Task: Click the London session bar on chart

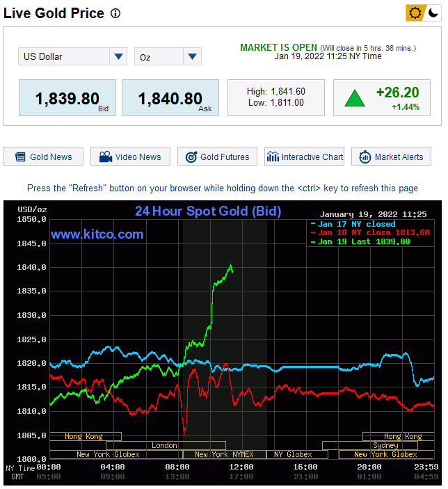Action: pyautogui.click(x=166, y=445)
